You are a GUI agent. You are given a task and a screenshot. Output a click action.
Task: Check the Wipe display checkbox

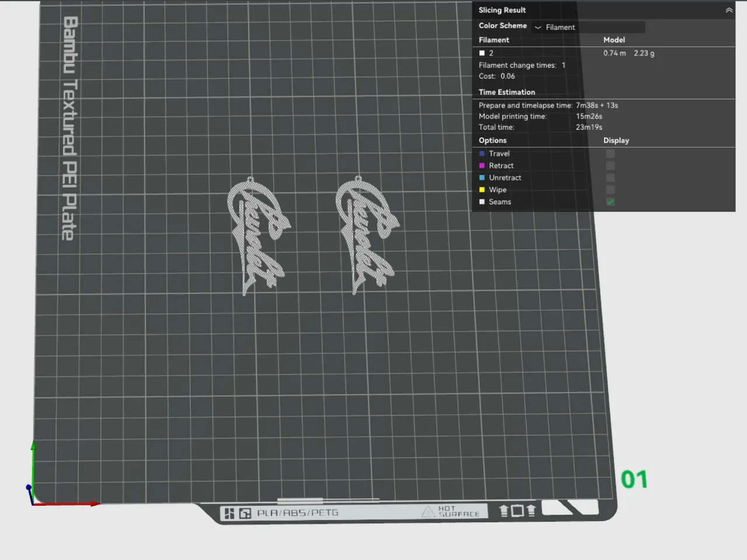click(x=610, y=190)
